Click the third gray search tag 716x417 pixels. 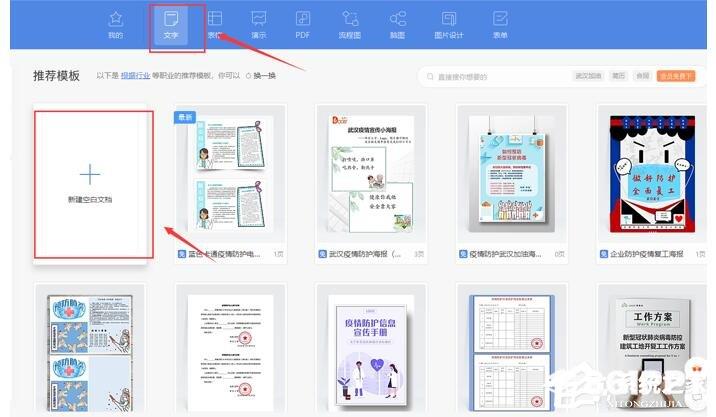(642, 76)
